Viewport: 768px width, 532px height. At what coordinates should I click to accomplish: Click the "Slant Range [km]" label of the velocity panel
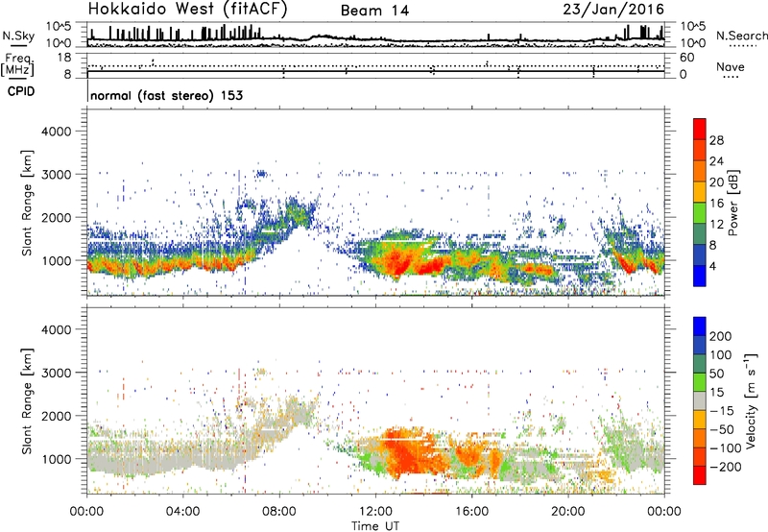(x=27, y=401)
